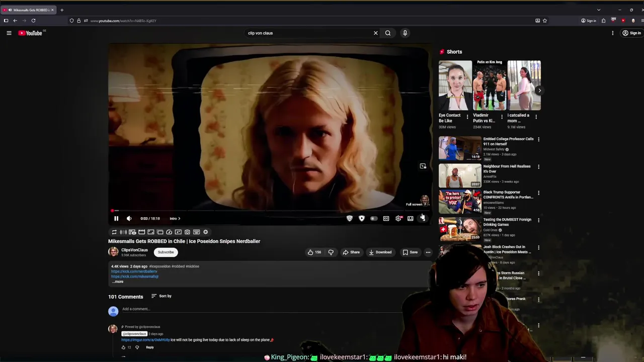Open the imgur link in pinned comment
The image size is (644, 362).
point(145,340)
